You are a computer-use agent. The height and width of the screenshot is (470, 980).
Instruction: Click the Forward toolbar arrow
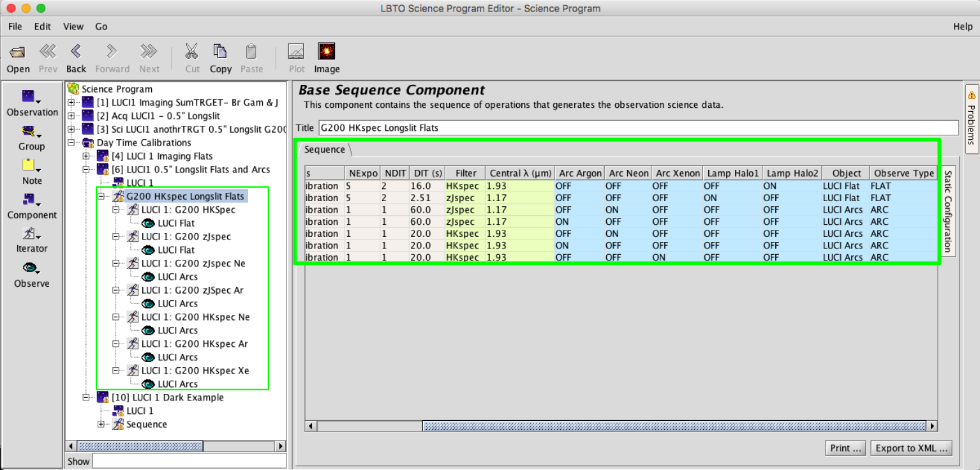[x=112, y=51]
